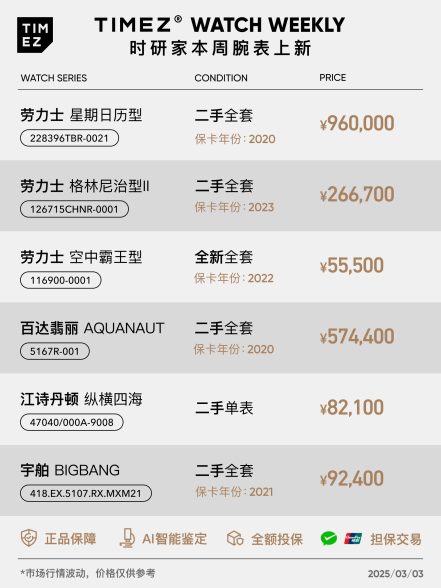Select reference tag 418.EX.5107.RX.MXM21
Screen dimensions: 441x588
86,493
